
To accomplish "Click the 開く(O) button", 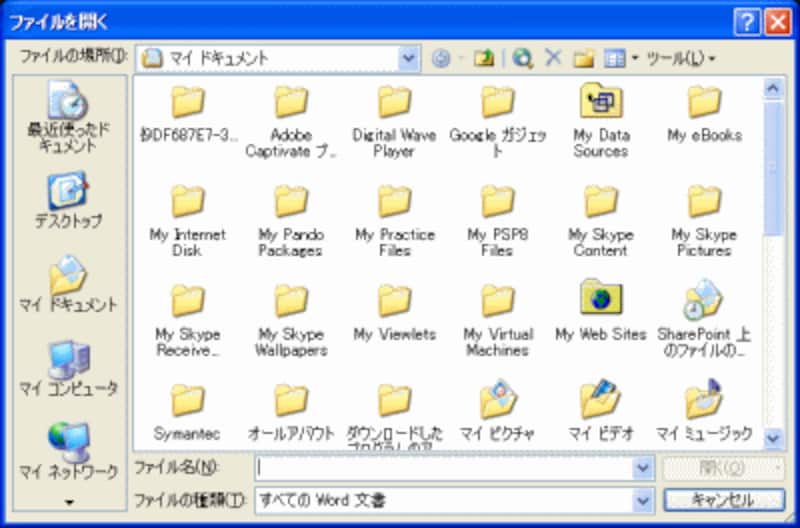I will coord(723,468).
